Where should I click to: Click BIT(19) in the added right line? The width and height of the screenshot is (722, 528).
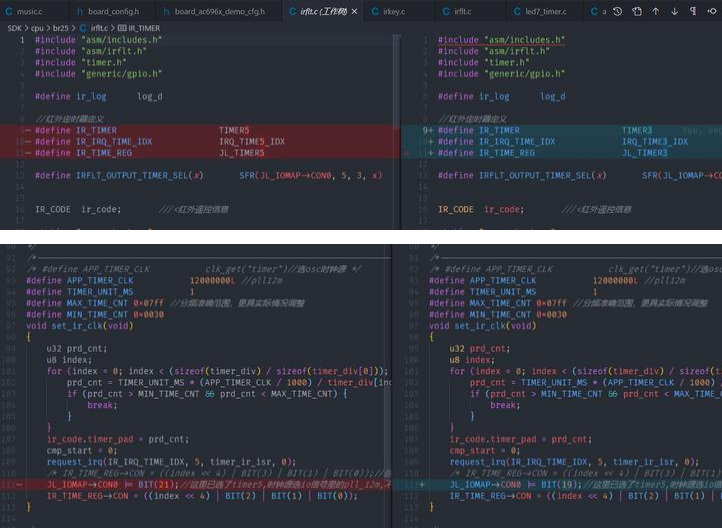[559, 485]
